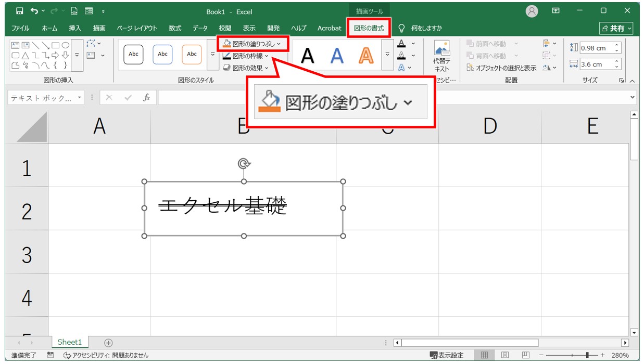The image size is (644, 364).
Task: Open the name box dropdown arrow
Action: (80, 98)
